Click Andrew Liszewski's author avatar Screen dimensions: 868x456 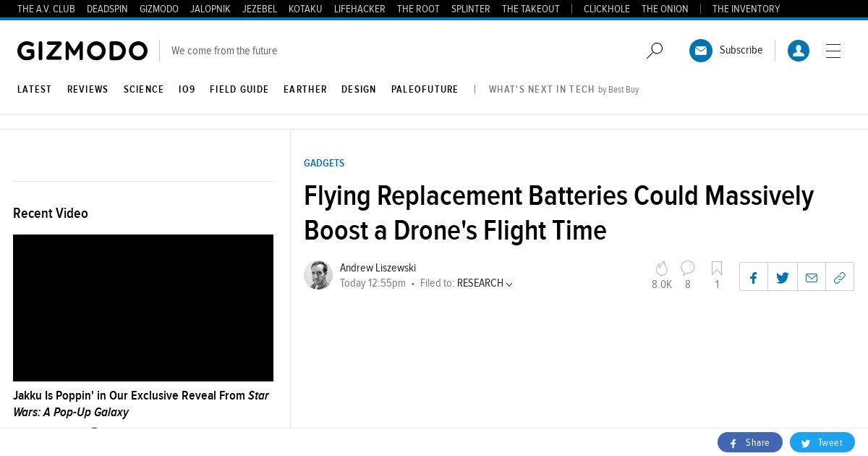[318, 275]
